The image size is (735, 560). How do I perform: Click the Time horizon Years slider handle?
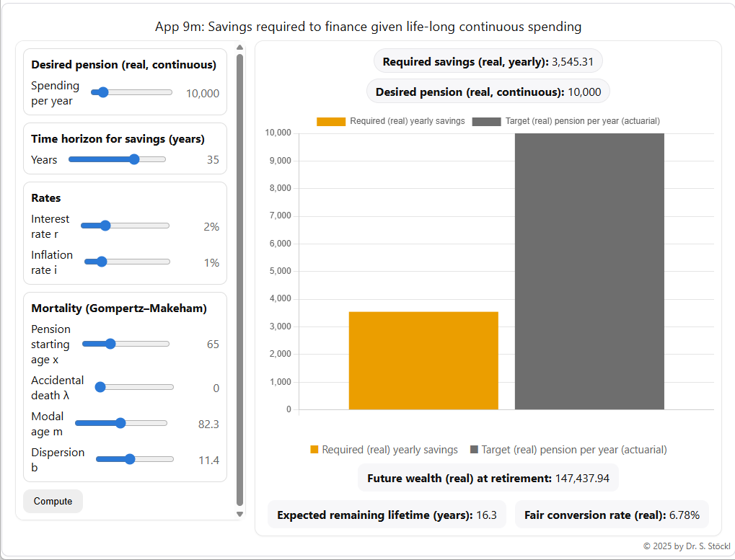[x=135, y=159]
